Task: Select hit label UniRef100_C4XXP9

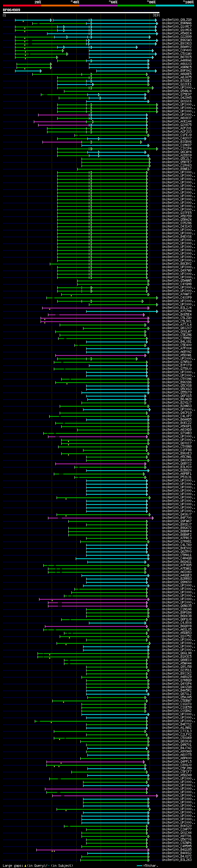Action: (x=177, y=297)
